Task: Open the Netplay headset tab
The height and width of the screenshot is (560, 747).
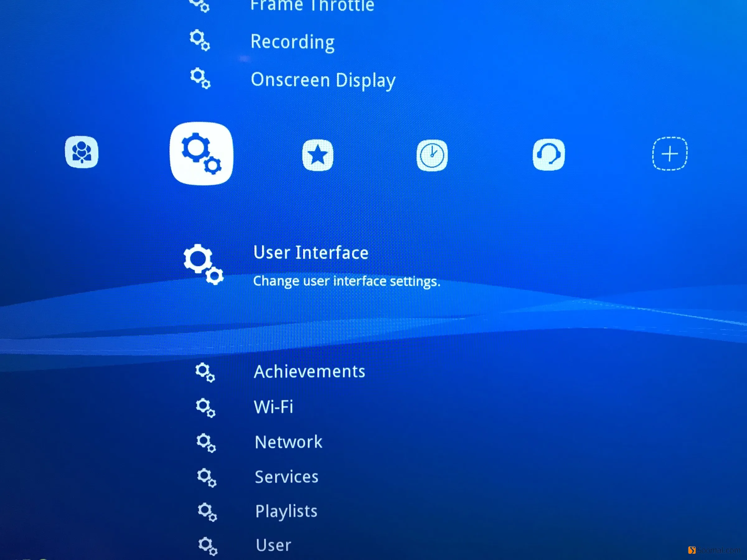Action: (548, 154)
